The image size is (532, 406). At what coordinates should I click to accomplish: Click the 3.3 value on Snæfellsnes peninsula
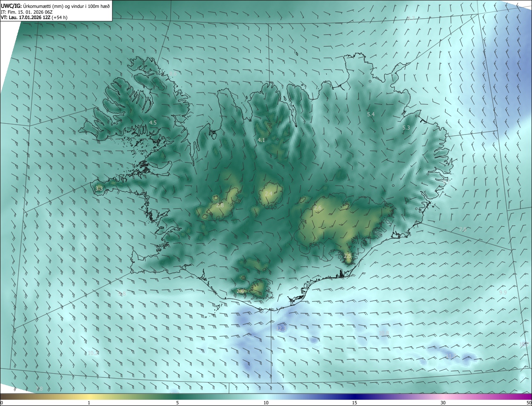pyautogui.click(x=99, y=189)
